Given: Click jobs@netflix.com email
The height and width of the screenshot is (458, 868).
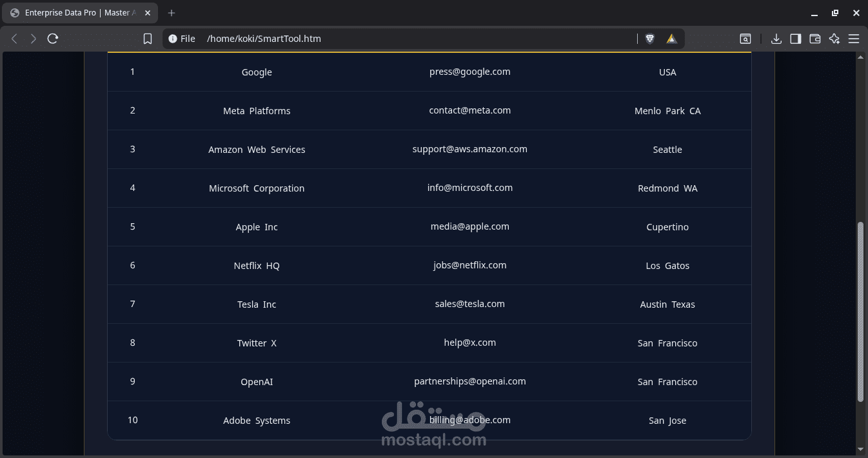Looking at the screenshot, I should pyautogui.click(x=469, y=265).
